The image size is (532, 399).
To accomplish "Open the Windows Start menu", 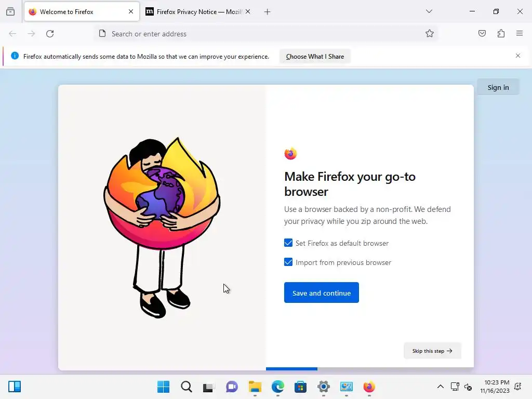I will coord(163,387).
